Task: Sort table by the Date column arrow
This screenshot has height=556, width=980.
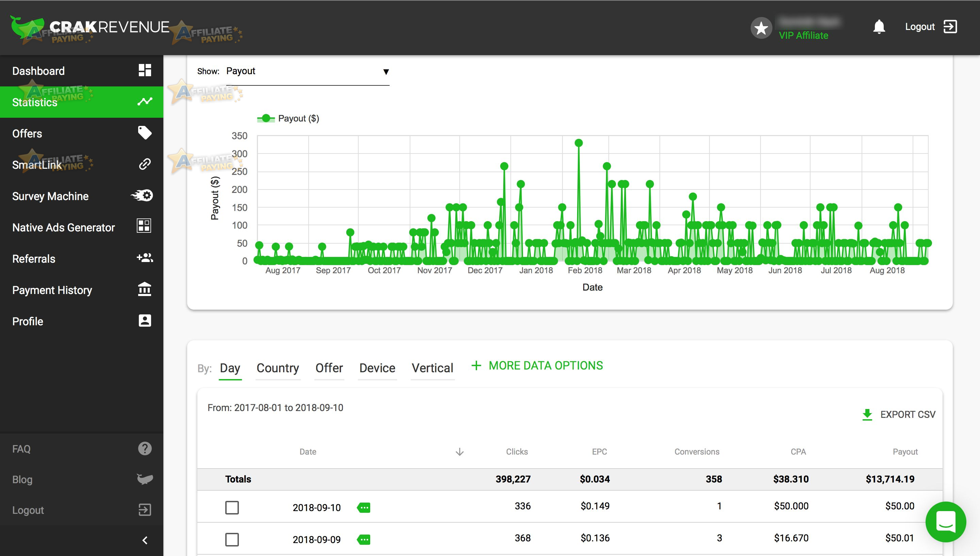Action: coord(460,452)
